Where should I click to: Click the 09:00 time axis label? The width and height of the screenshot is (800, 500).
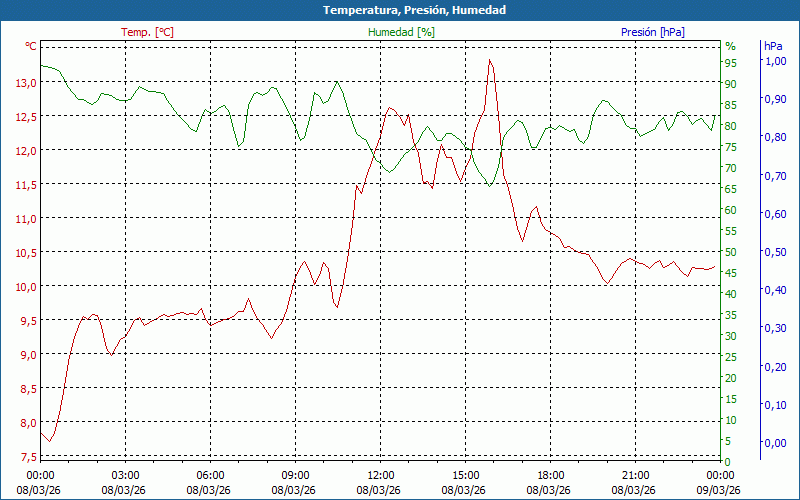pos(295,475)
